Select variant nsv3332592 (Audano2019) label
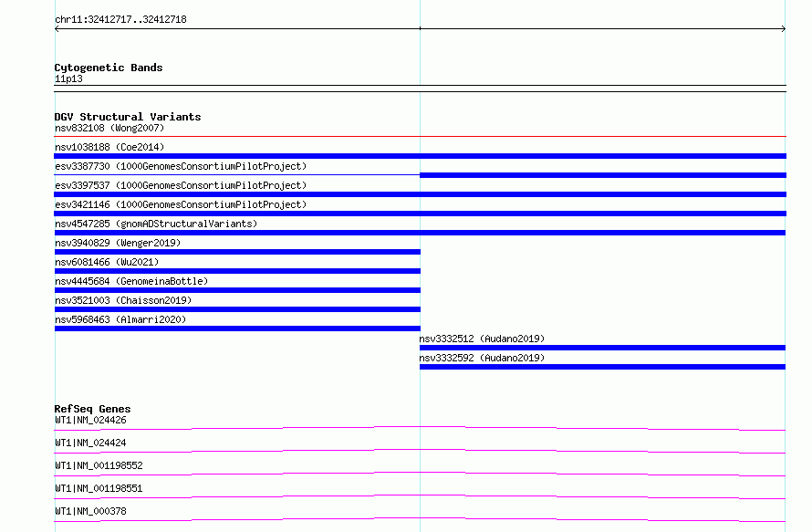 [482, 358]
